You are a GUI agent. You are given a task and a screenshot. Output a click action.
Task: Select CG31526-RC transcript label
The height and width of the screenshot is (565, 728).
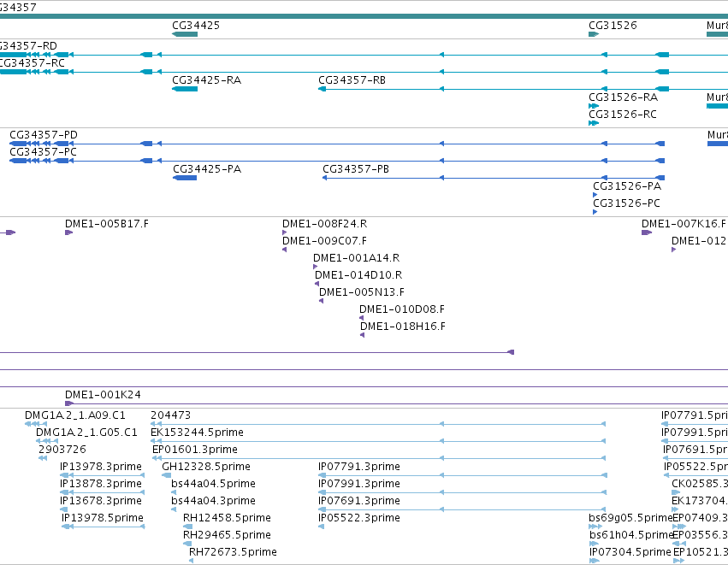tap(623, 115)
